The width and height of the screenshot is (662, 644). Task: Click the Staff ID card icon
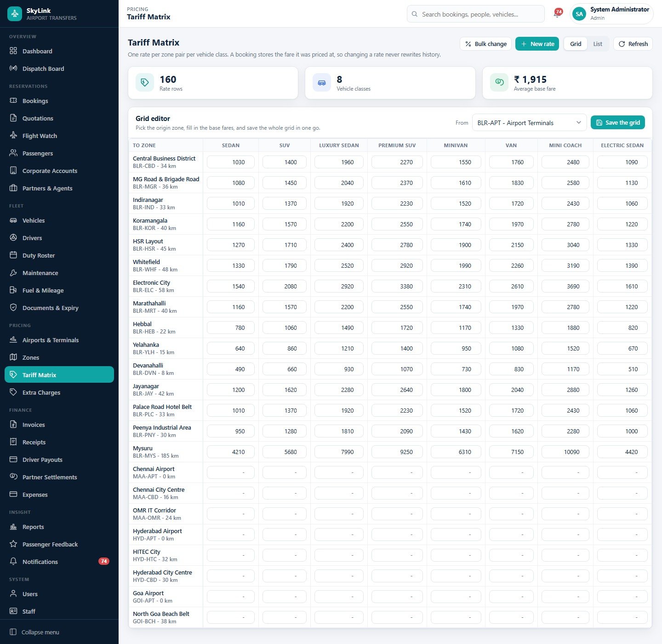13,611
